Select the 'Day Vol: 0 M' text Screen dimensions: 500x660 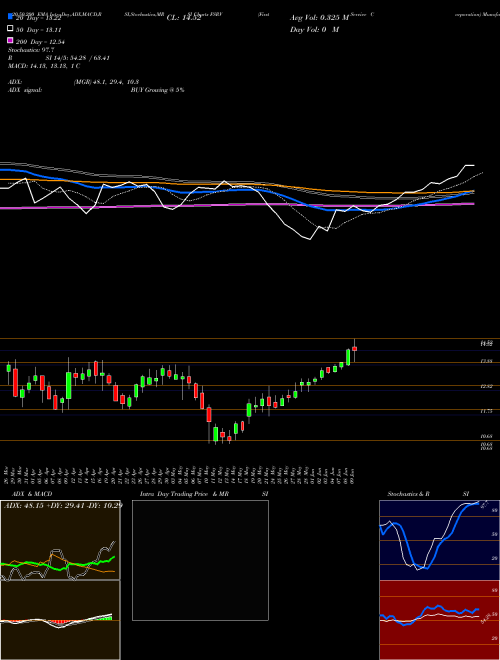(314, 29)
